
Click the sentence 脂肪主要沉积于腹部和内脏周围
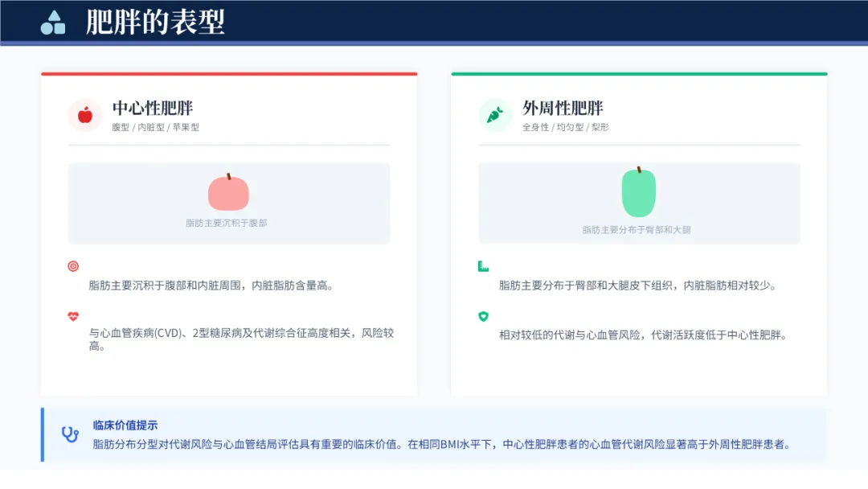coord(211,286)
